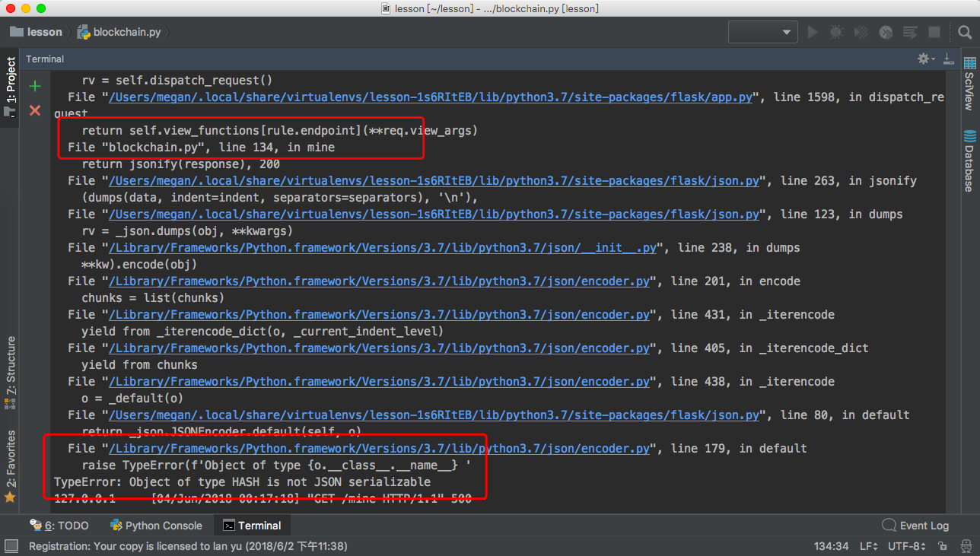
Task: Click the read-only lock icon in status bar
Action: click(x=943, y=546)
